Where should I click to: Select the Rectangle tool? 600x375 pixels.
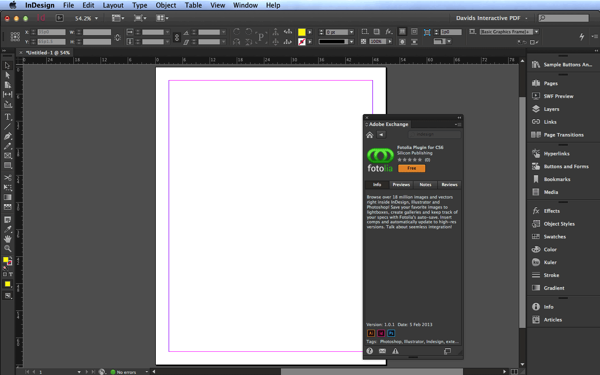point(7,165)
